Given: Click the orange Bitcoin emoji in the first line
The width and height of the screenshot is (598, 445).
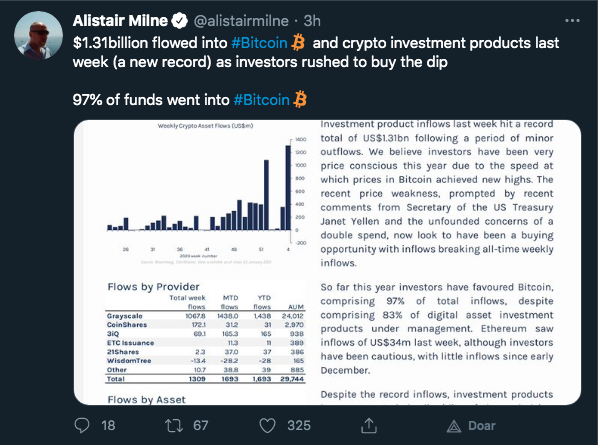Looking at the screenshot, I should click(298, 42).
